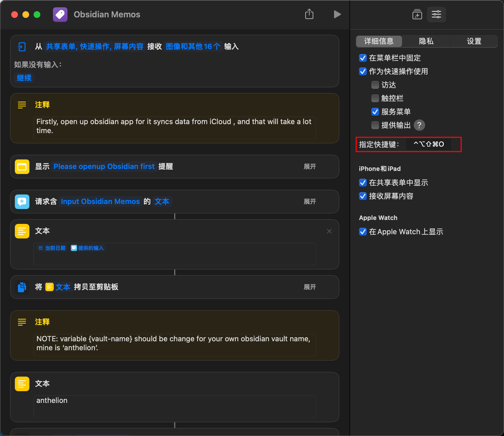Open the share icon in the title bar
The height and width of the screenshot is (436, 504).
(309, 14)
